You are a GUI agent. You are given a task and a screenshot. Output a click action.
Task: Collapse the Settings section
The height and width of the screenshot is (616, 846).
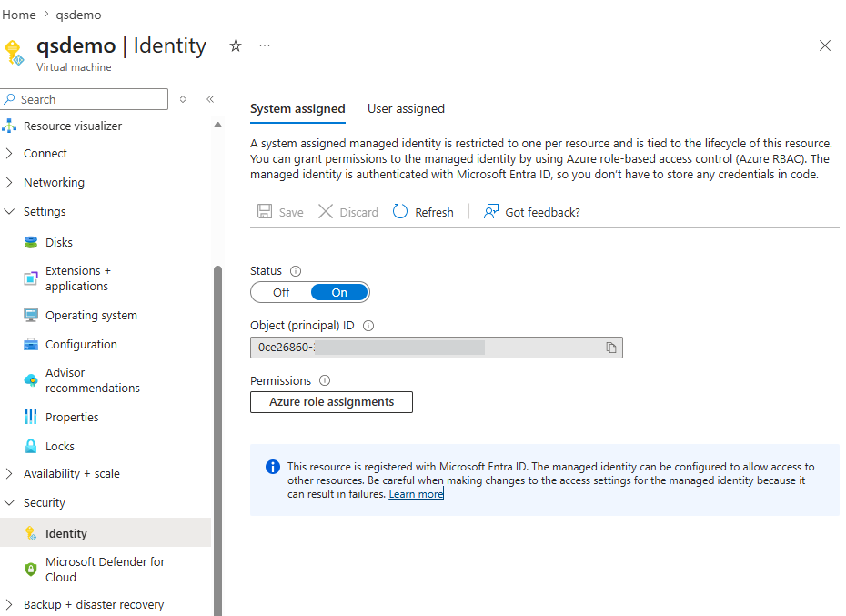(x=9, y=212)
